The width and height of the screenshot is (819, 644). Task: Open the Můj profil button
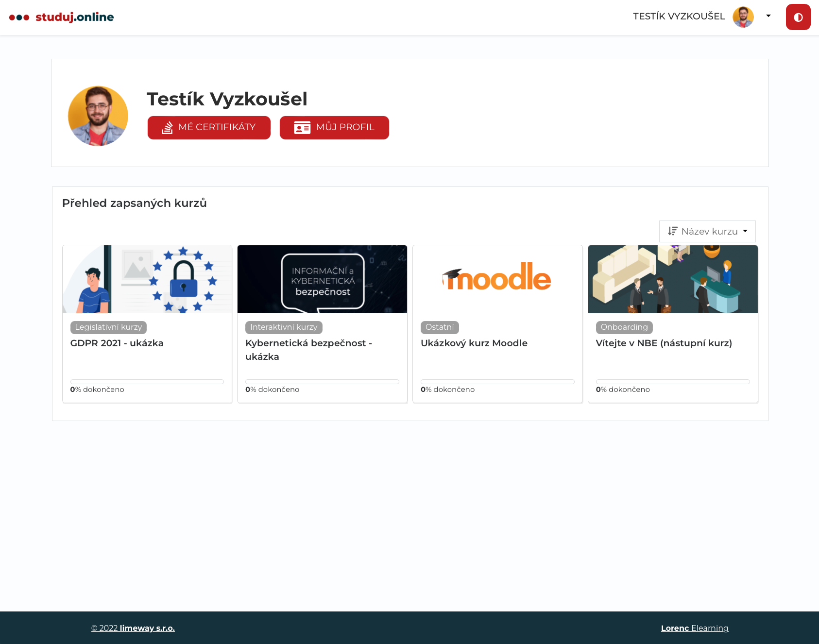pos(334,128)
